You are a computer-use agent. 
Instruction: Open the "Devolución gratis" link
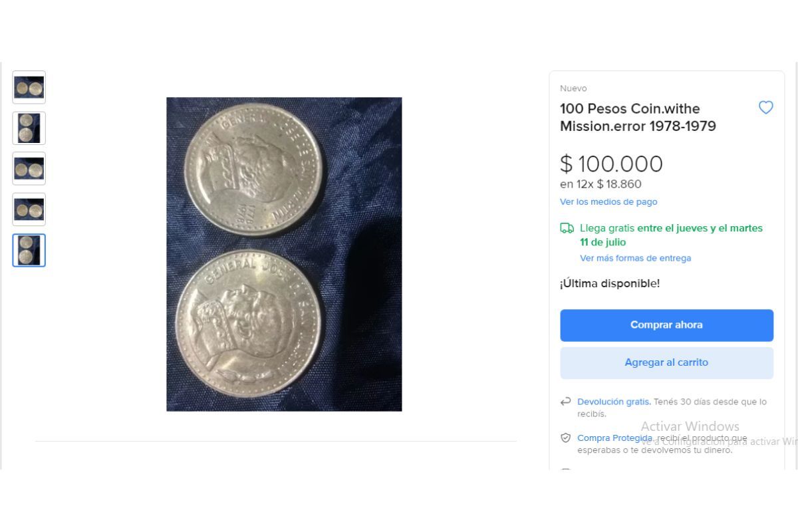614,402
